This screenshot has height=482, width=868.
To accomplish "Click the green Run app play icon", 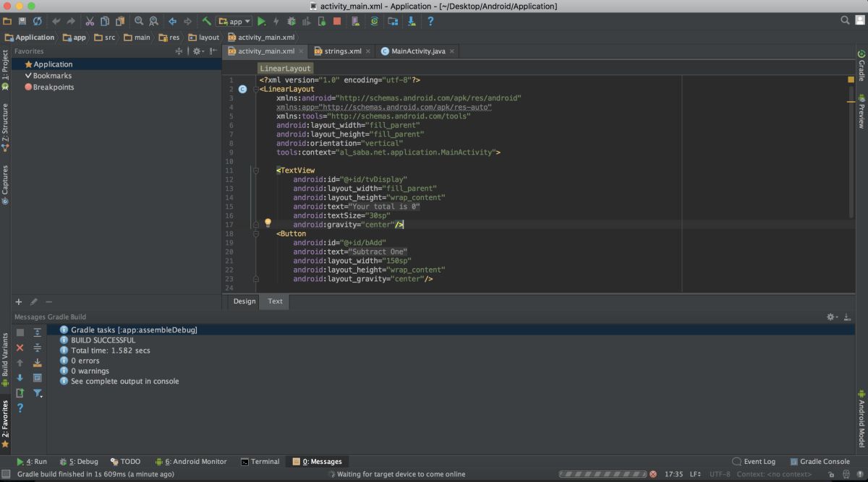I will (x=261, y=22).
